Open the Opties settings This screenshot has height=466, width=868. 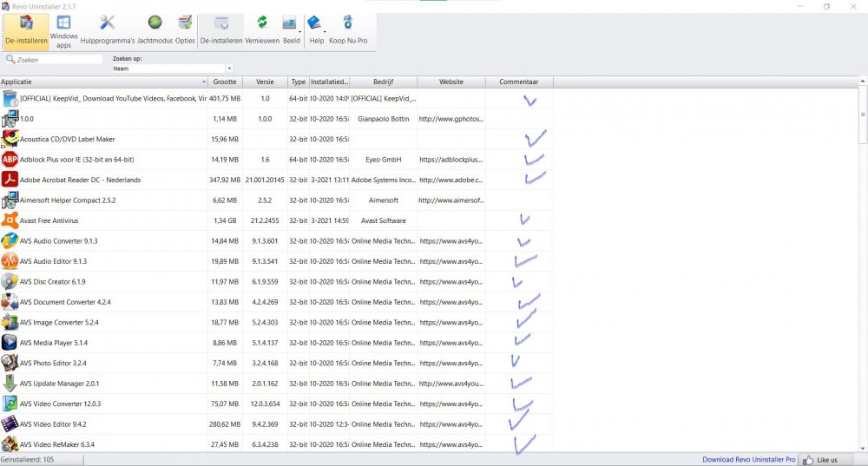[185, 30]
